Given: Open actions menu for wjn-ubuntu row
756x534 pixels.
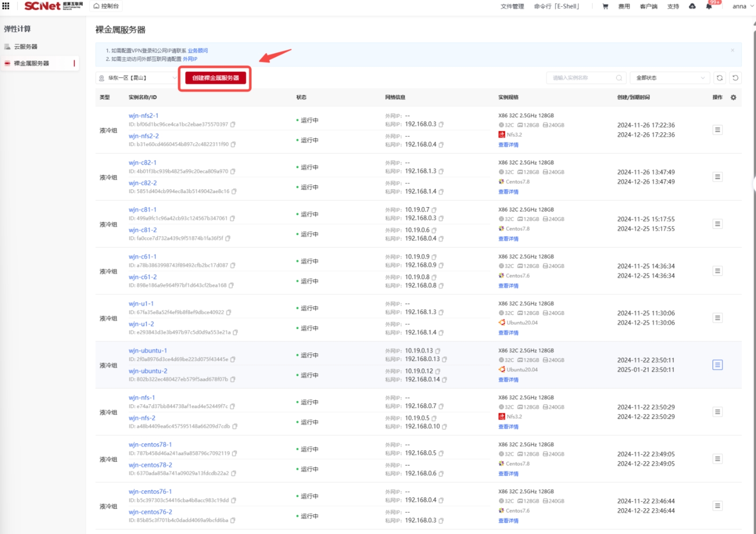Looking at the screenshot, I should pos(717,365).
